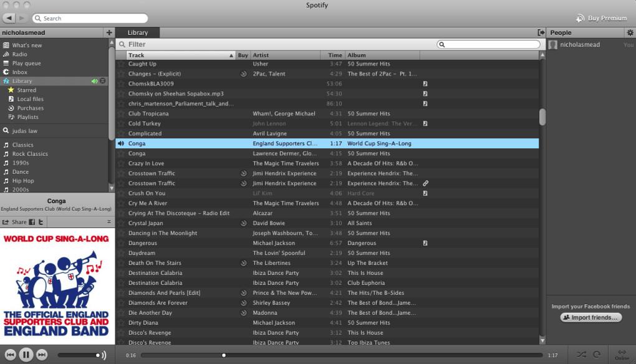The image size is (636, 364).
Task: Seek in the track progress bar
Action: (x=342, y=355)
